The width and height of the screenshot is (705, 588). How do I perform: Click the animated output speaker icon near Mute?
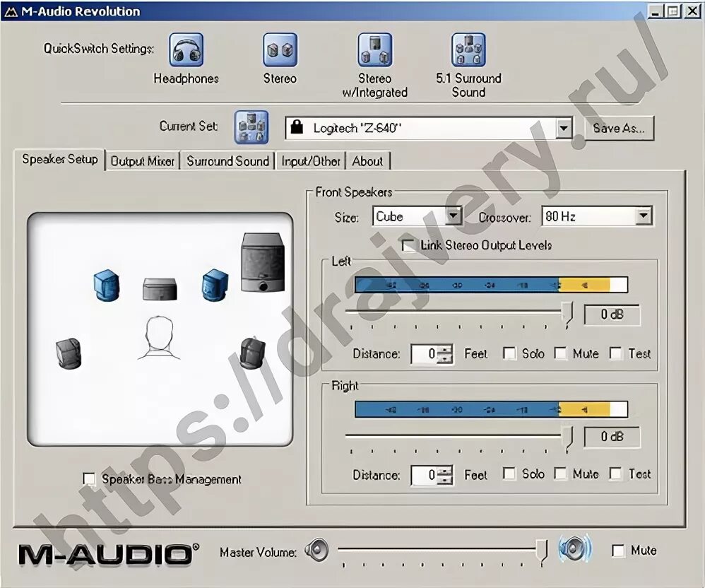574,551
